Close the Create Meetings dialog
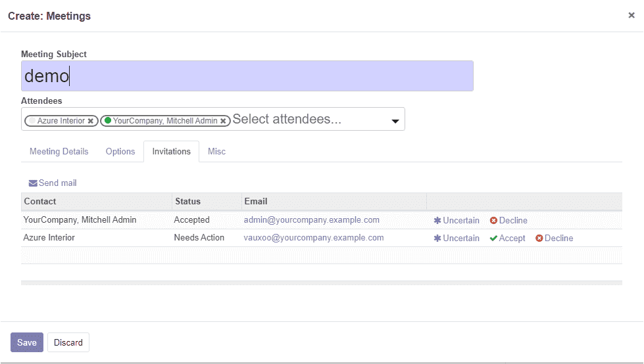Viewport: 644px width, 364px height. [x=632, y=15]
